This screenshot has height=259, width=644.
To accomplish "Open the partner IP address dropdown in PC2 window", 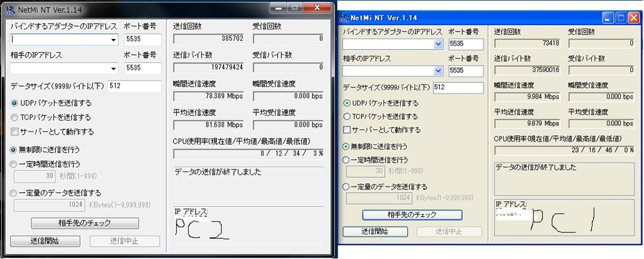I will click(x=113, y=69).
